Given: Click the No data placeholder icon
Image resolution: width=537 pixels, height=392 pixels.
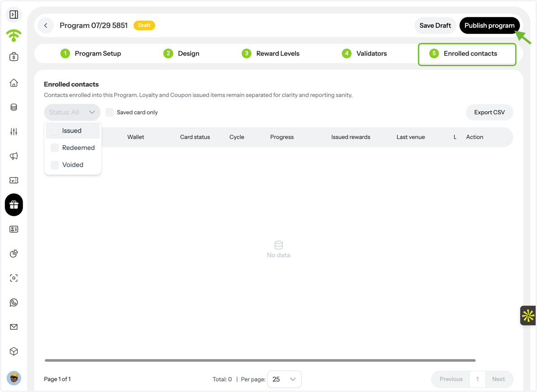Looking at the screenshot, I should (278, 245).
